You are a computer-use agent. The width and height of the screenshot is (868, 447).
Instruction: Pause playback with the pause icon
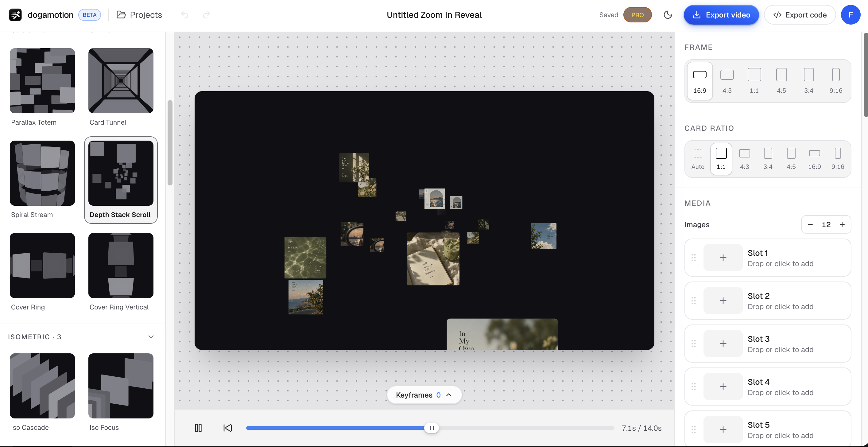coord(198,428)
